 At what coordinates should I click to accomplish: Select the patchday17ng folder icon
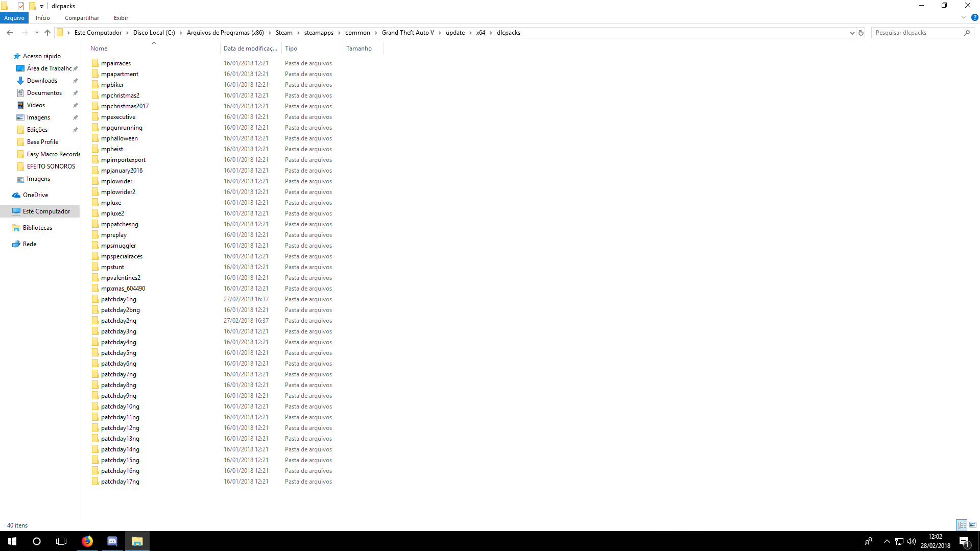coord(95,481)
